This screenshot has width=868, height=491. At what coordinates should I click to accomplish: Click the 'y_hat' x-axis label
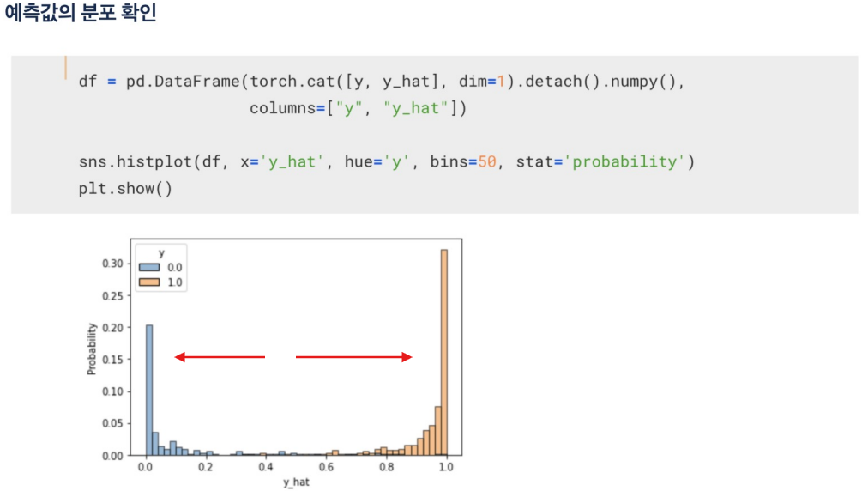(296, 482)
